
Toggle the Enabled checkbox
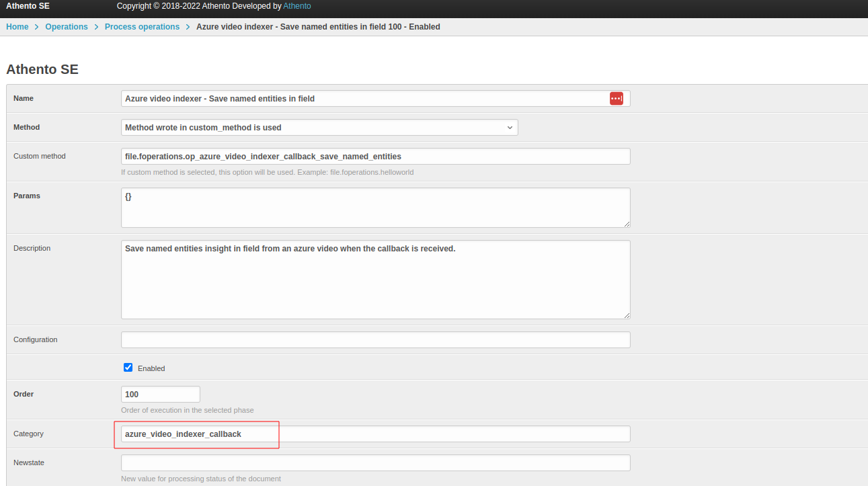(128, 368)
